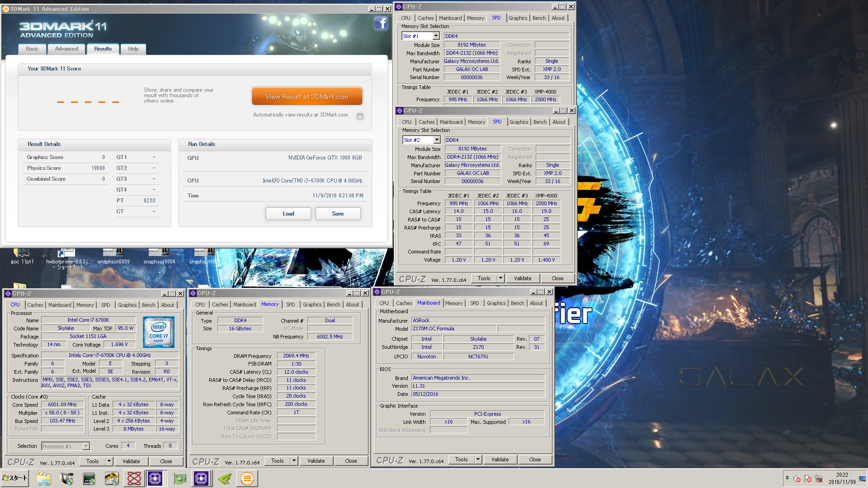Viewport: 868px width, 488px height.
Task: Click DRAM Frequency value 2069.4 MHz
Action: point(296,356)
